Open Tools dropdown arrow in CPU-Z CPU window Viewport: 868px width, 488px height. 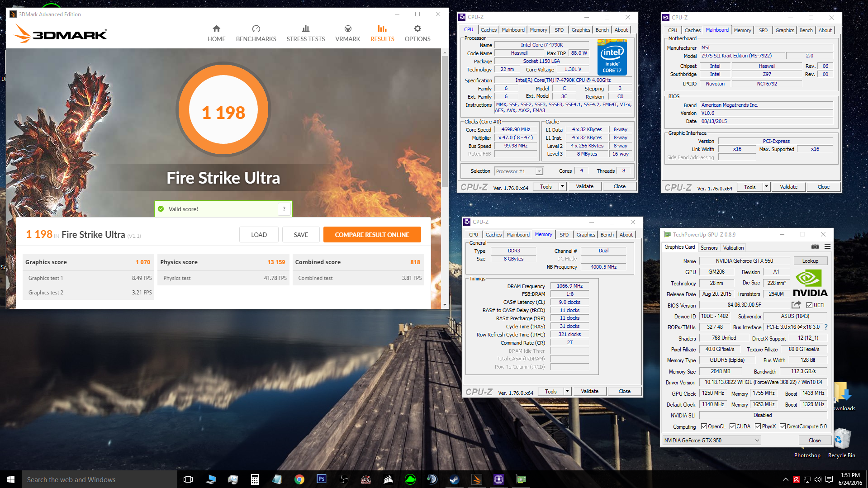click(x=562, y=186)
